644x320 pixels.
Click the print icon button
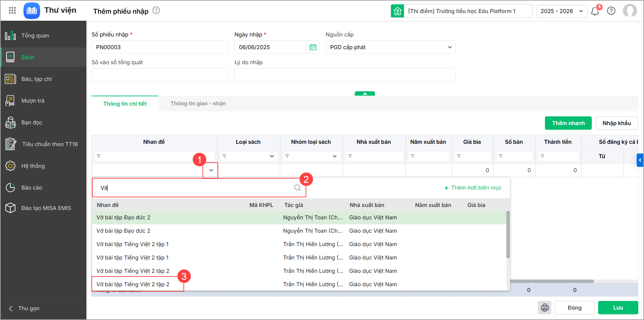545,308
